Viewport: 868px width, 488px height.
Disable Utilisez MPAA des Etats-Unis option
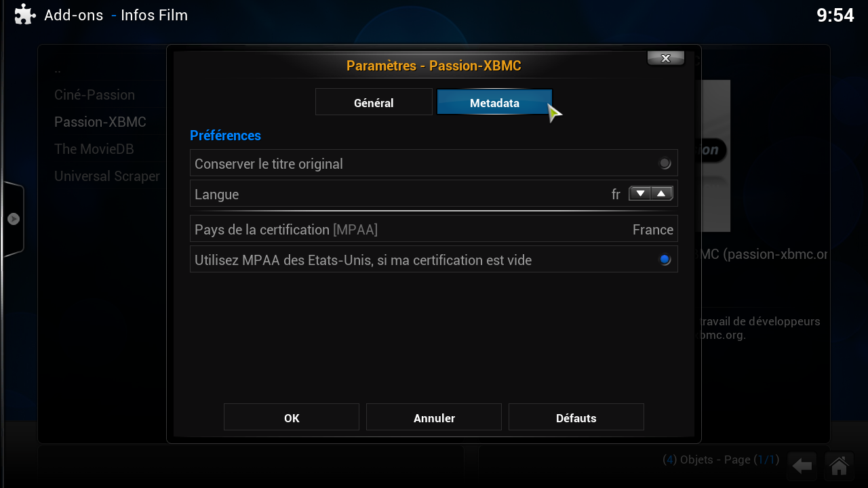(x=665, y=260)
